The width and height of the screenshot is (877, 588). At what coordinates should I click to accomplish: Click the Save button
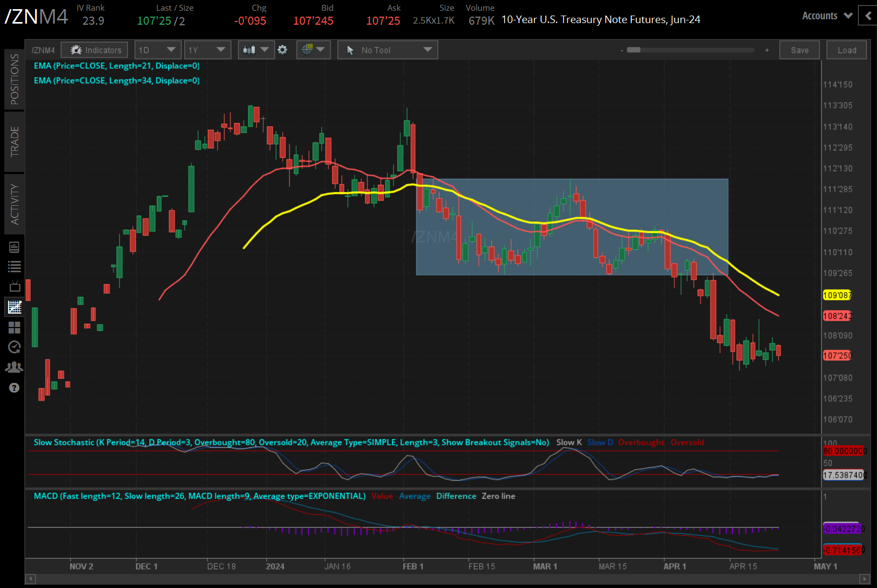(800, 49)
